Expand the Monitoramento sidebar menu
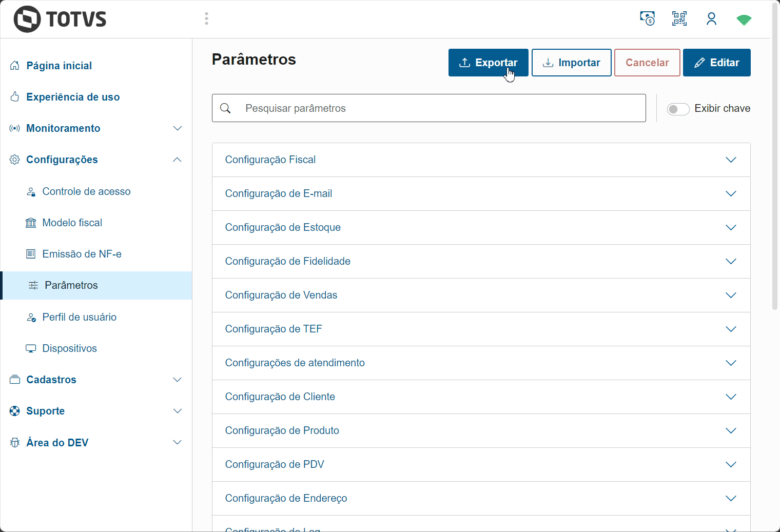Screen dimensions: 780x532 (177, 128)
